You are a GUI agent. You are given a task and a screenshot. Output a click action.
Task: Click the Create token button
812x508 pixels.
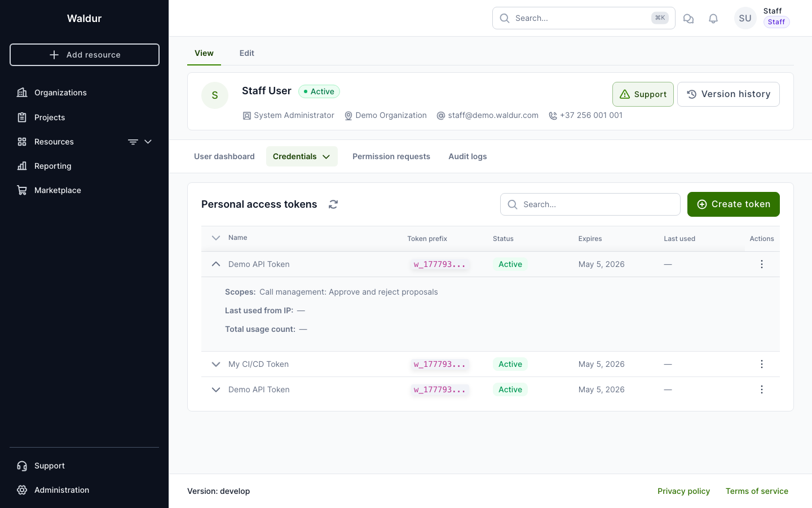click(x=733, y=204)
